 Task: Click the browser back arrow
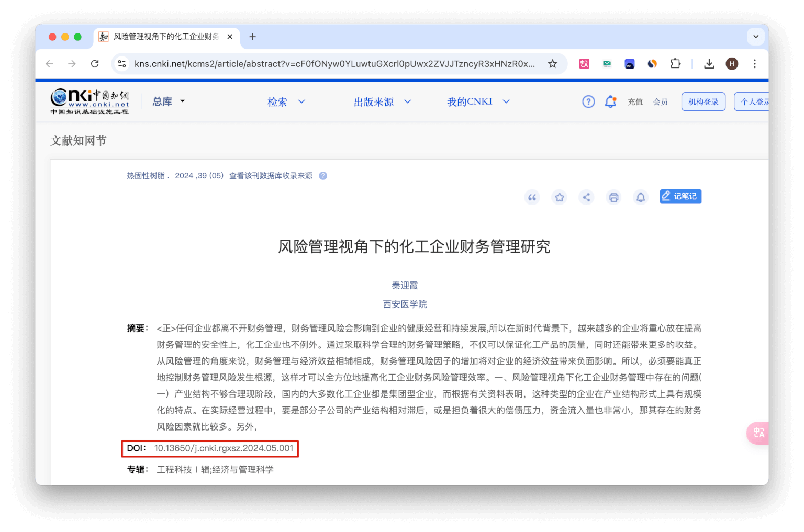50,64
